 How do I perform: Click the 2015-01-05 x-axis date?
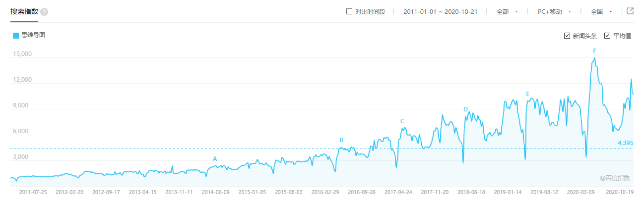pos(252,192)
